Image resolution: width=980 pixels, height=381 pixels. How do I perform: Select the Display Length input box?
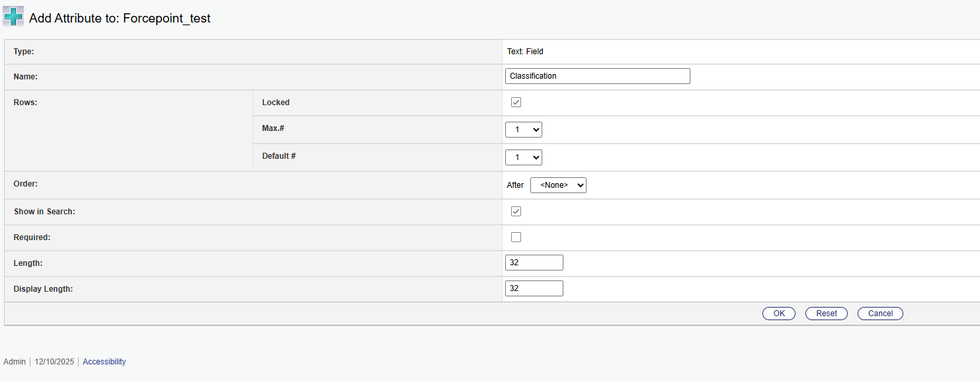point(534,288)
